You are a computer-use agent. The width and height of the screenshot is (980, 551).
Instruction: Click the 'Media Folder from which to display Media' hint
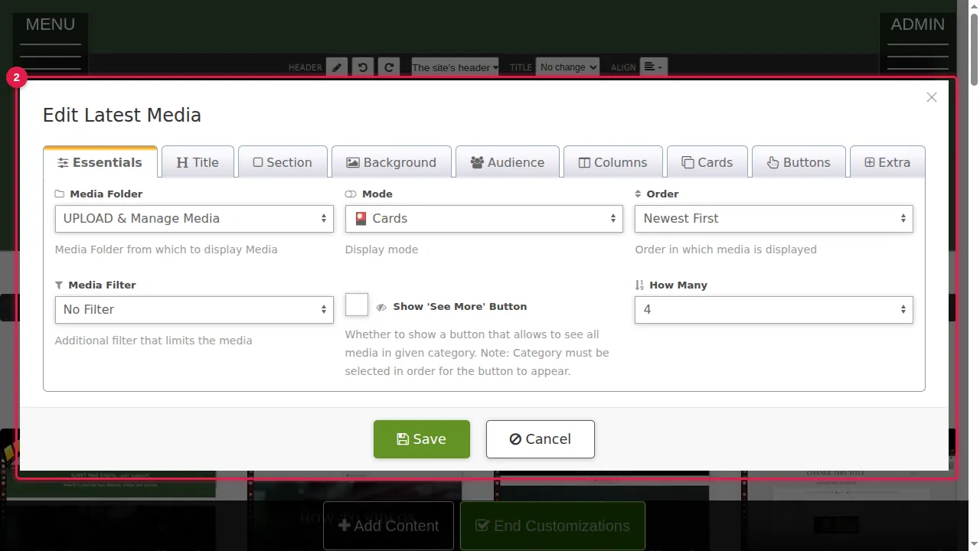(166, 249)
